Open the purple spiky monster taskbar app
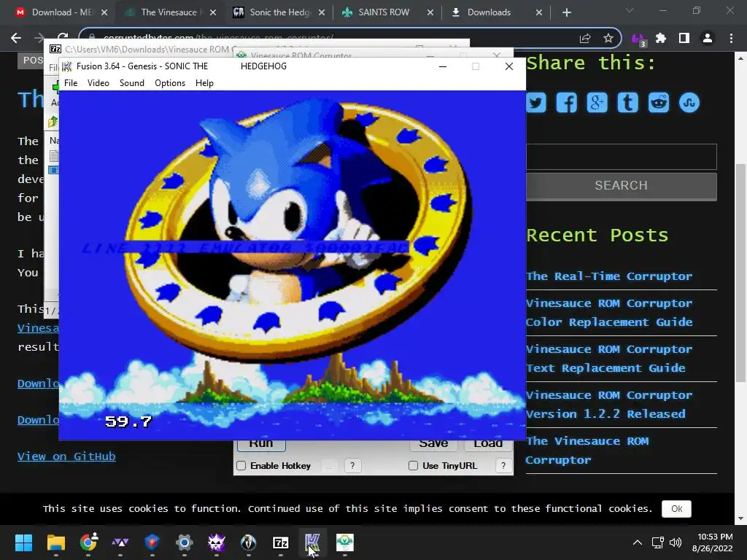 pyautogui.click(x=216, y=542)
